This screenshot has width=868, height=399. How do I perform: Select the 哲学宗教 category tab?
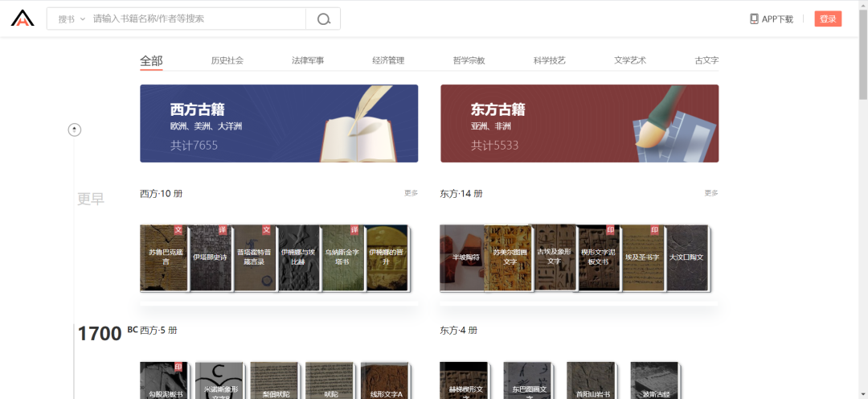pyautogui.click(x=469, y=60)
